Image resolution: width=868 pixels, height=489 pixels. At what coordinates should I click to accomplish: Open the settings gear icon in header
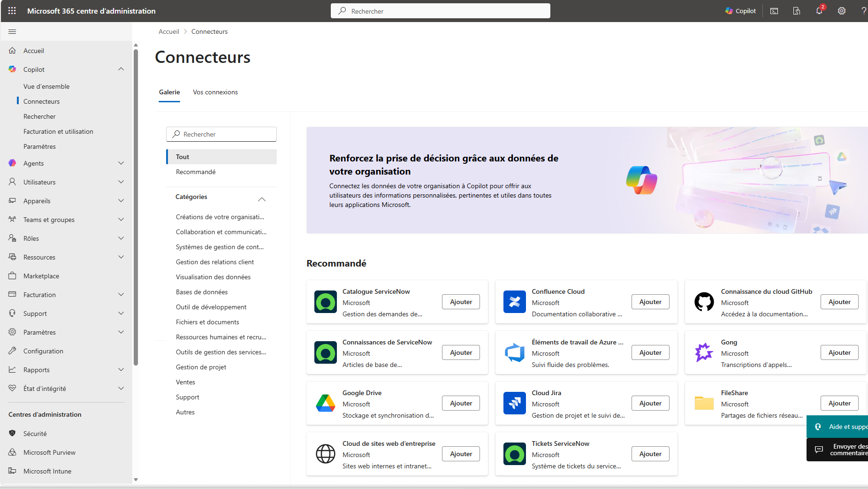point(842,11)
